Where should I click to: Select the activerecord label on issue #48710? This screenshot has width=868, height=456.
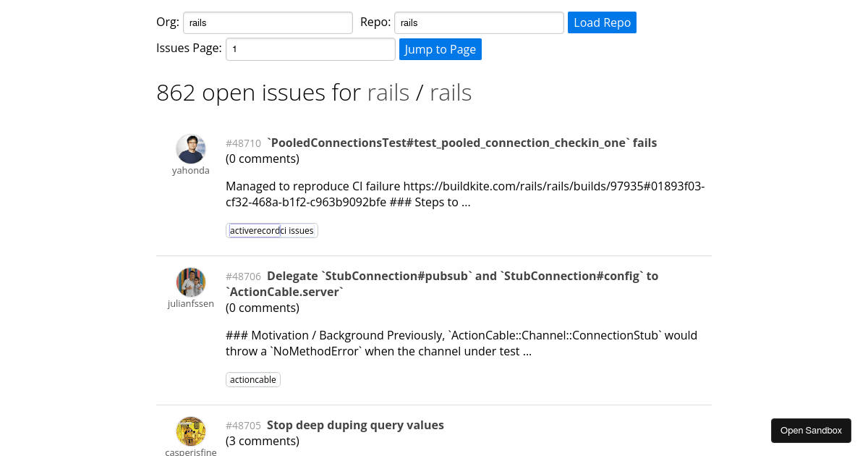click(253, 230)
